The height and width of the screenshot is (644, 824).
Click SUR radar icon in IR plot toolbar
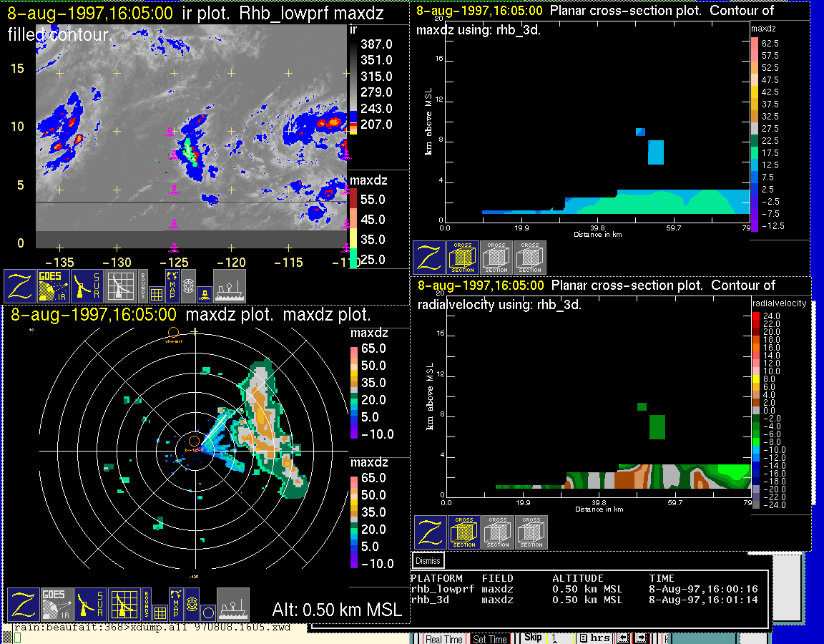(x=88, y=286)
